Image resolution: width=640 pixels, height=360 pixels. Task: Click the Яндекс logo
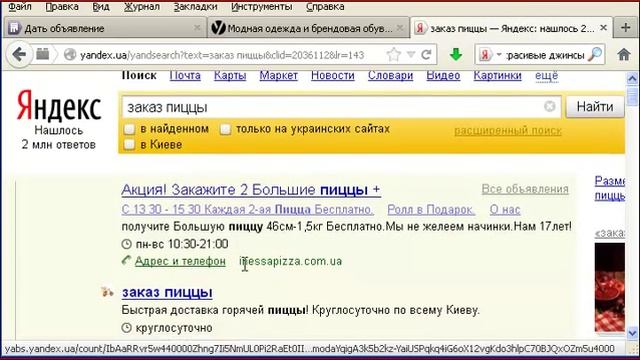[59, 105]
